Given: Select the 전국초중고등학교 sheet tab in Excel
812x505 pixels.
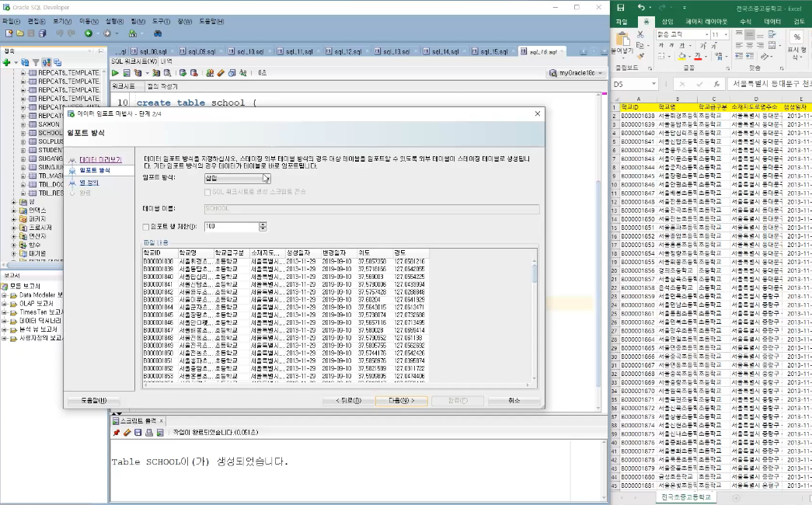Looking at the screenshot, I should click(686, 497).
